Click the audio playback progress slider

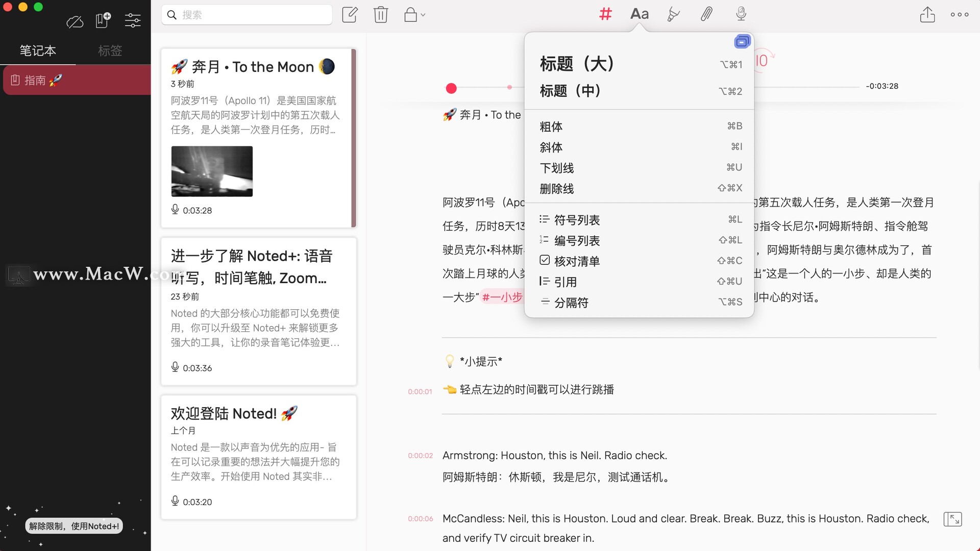click(652, 88)
